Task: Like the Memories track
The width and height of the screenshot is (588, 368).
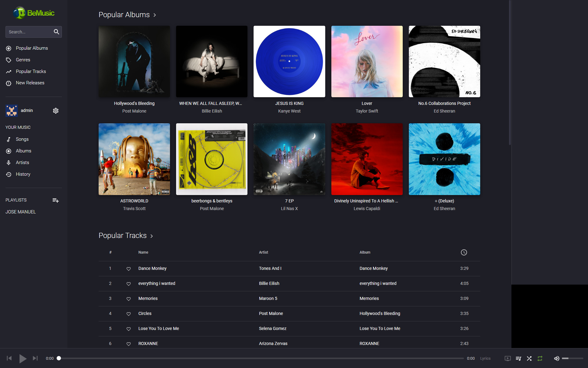Action: pyautogui.click(x=129, y=299)
